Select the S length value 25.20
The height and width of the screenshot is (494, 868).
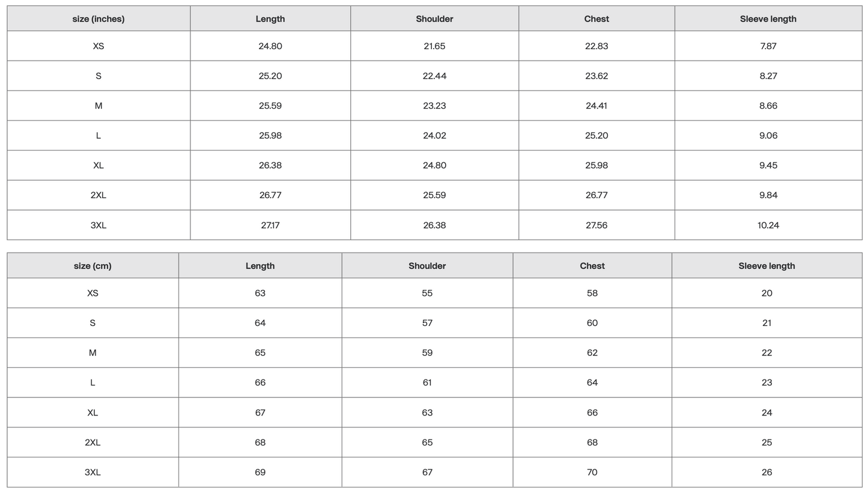point(270,76)
